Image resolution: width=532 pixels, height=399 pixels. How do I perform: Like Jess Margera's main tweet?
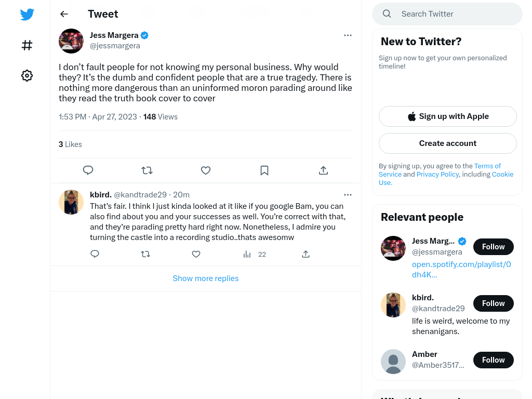click(206, 170)
